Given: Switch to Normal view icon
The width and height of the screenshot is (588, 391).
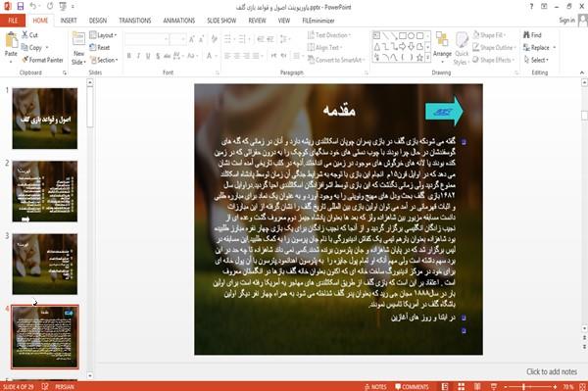Looking at the screenshot, I should coord(445,386).
